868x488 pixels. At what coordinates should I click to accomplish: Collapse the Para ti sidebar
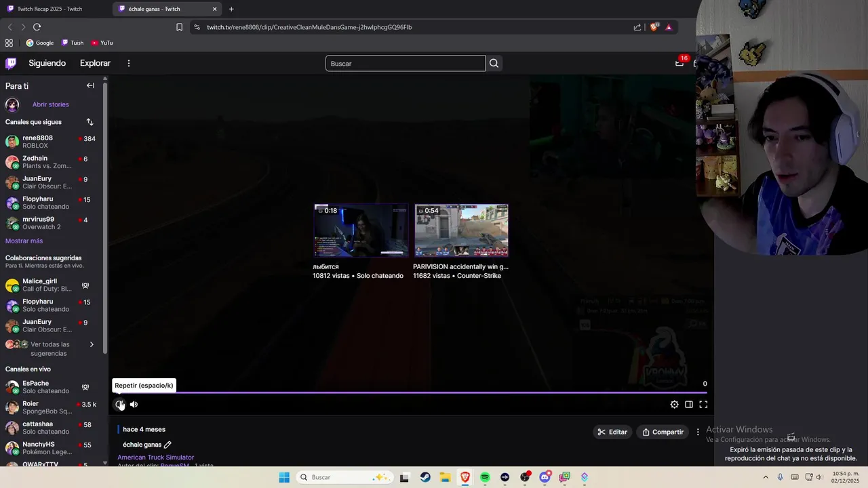(x=90, y=85)
